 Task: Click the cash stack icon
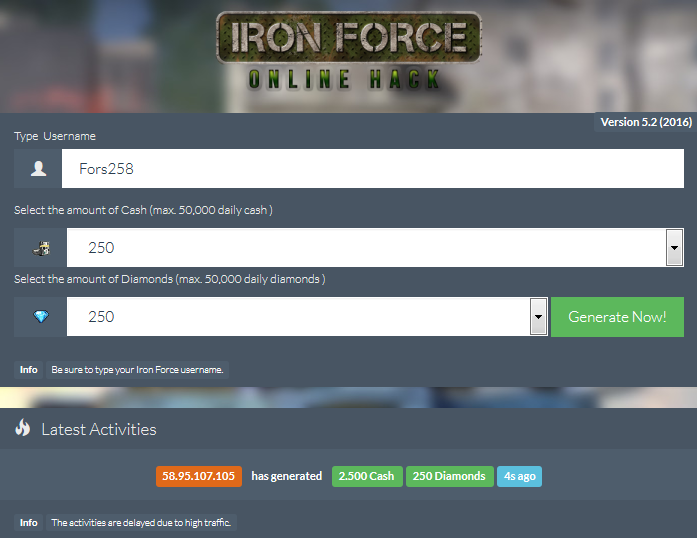pos(41,248)
